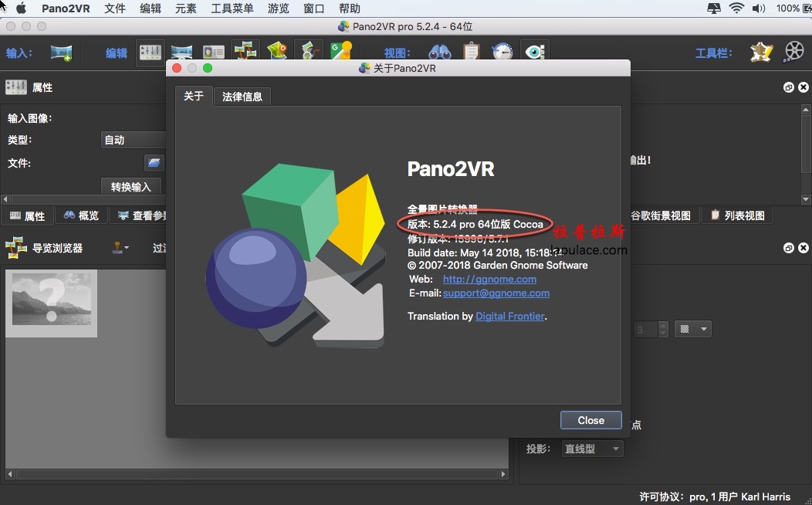812x505 pixels.
Task: Open the clipboard list view icon
Action: point(472,51)
